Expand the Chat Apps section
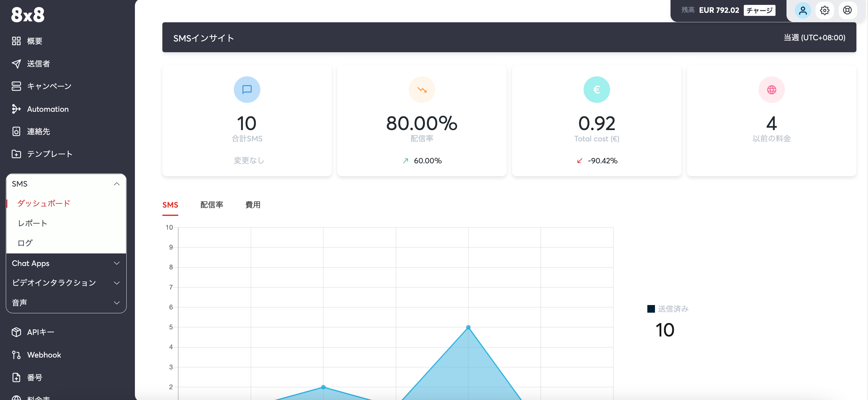This screenshot has width=868, height=400. [117, 263]
